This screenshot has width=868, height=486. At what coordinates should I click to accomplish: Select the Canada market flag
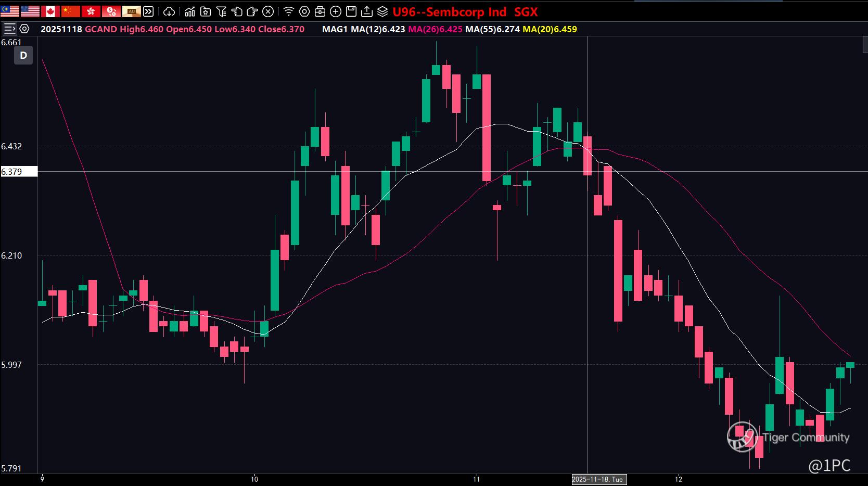point(50,11)
